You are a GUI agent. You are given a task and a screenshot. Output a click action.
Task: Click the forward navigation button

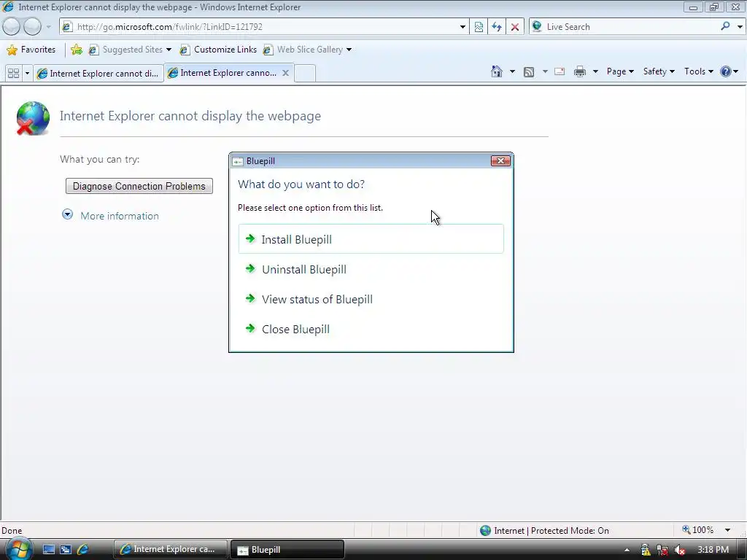click(32, 27)
